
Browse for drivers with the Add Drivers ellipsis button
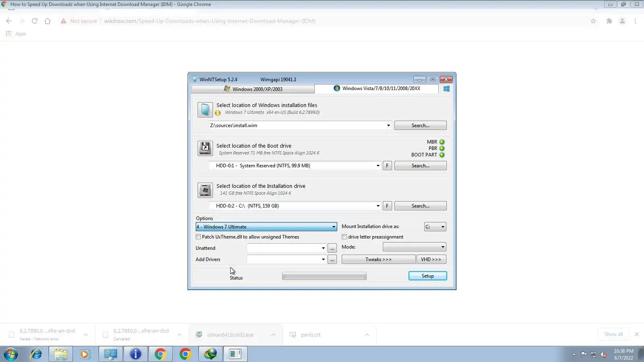click(332, 259)
